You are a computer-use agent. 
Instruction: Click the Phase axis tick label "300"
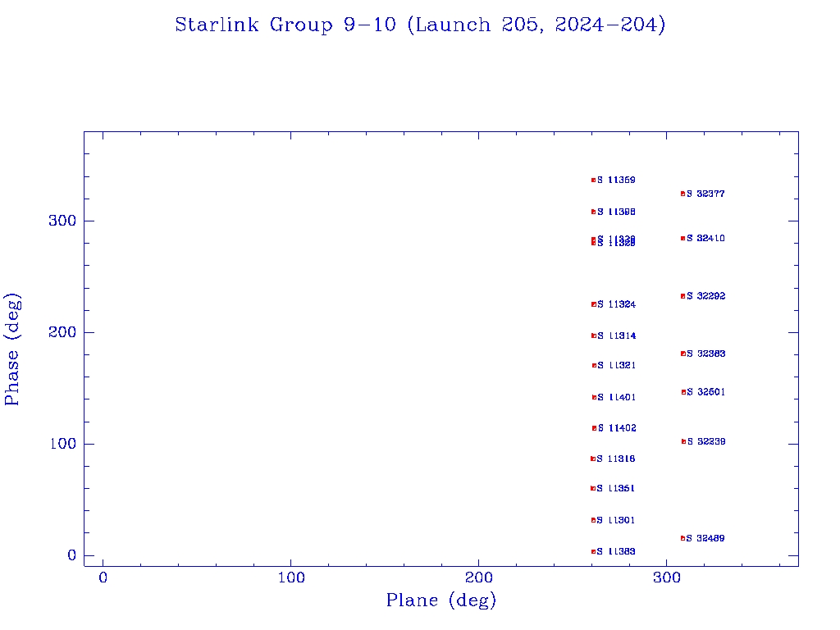point(62,221)
